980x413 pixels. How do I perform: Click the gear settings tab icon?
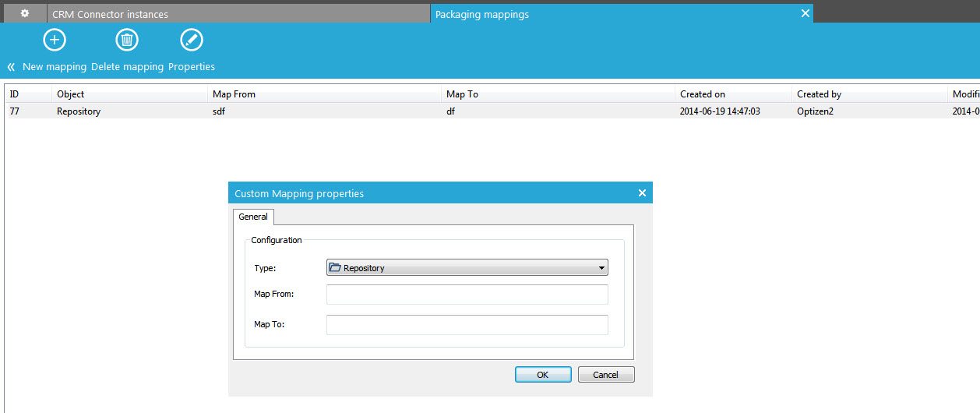pyautogui.click(x=24, y=14)
